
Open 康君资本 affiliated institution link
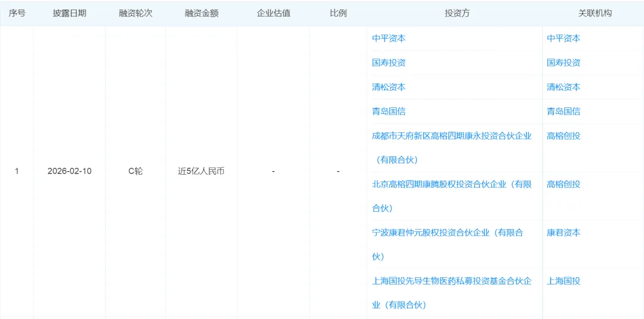(x=563, y=233)
